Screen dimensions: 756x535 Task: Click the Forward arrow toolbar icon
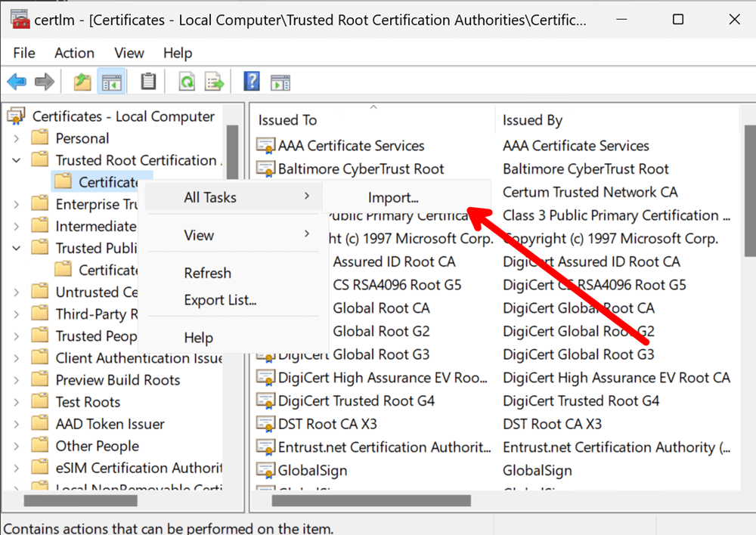tap(45, 82)
